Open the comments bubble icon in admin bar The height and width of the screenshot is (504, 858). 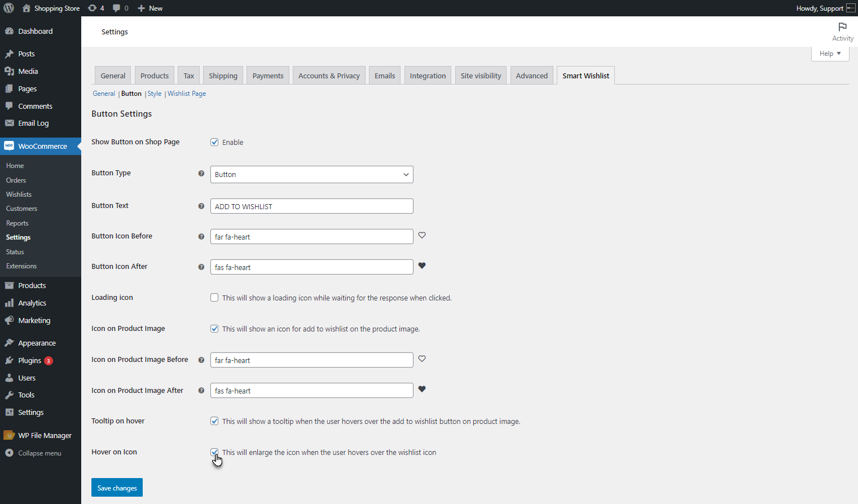pos(116,8)
